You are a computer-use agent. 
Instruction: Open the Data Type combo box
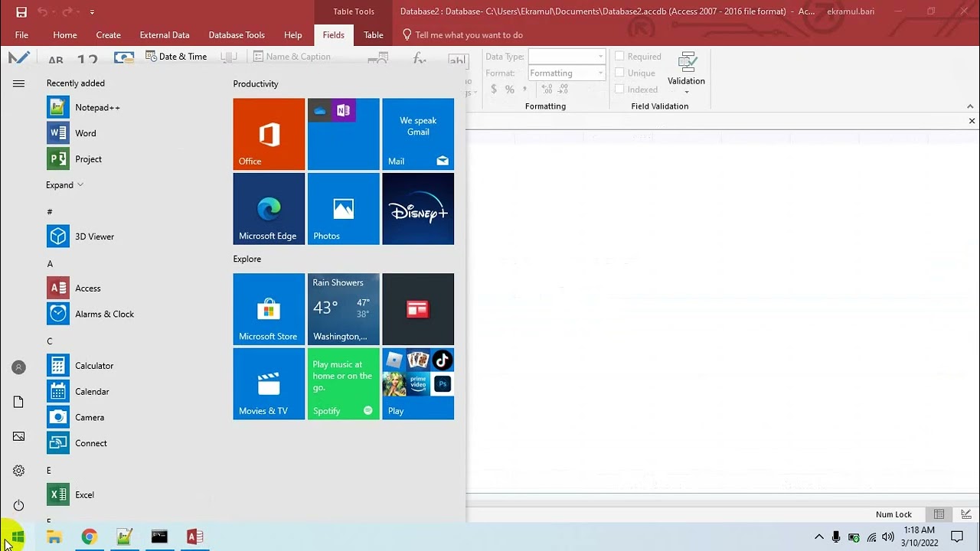point(567,57)
